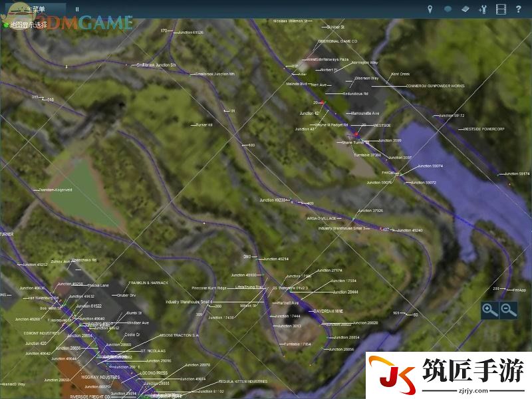The width and height of the screenshot is (532, 399).
Task: Select the Zaandam-Kogerveld label
Action: 55,190
